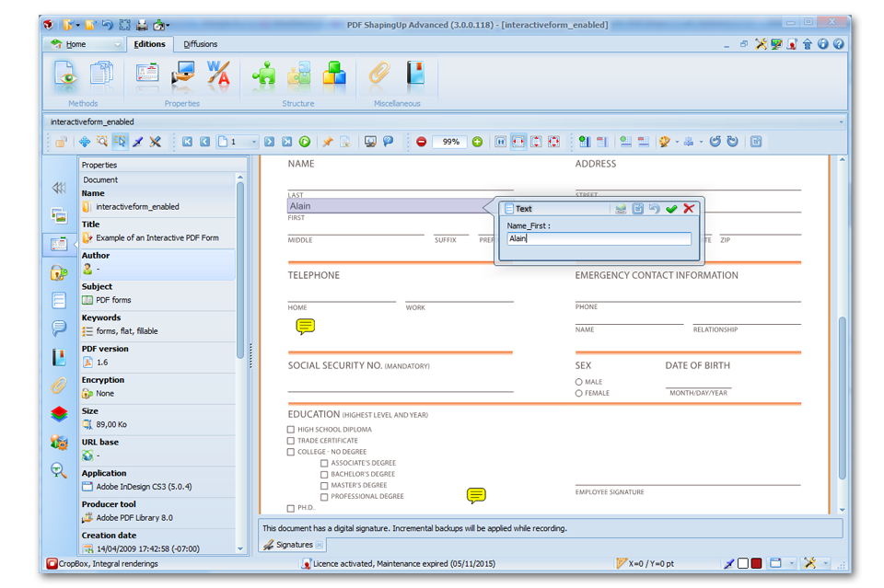This screenshot has width=884, height=588.
Task: Close the Signatures tab
Action: [x=320, y=545]
